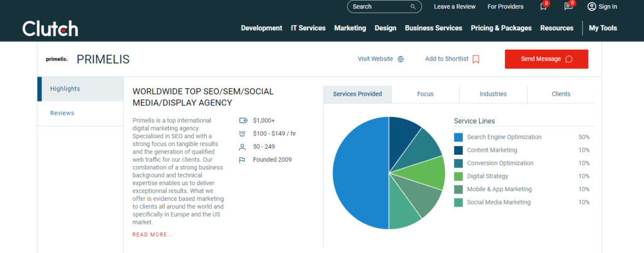Open the bookmarks icon in the header
This screenshot has height=253, width=644.
pos(543,6)
